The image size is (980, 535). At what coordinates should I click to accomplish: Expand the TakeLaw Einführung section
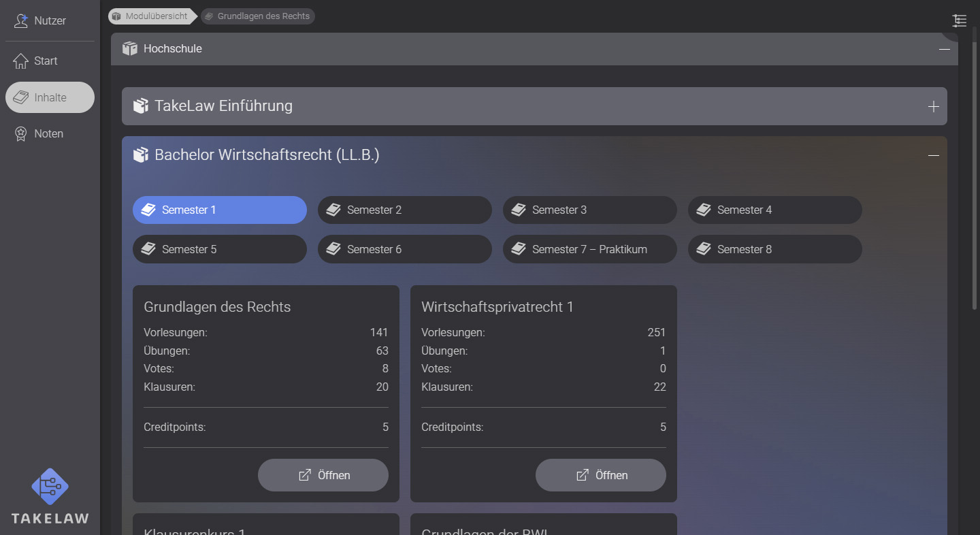934,106
